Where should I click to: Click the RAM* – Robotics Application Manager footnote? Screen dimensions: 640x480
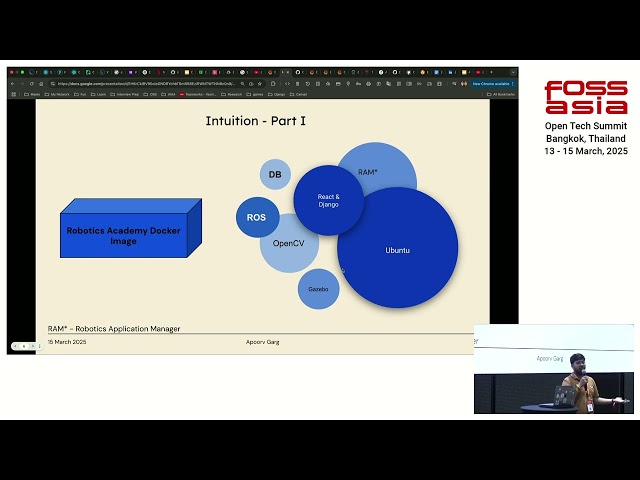114,329
